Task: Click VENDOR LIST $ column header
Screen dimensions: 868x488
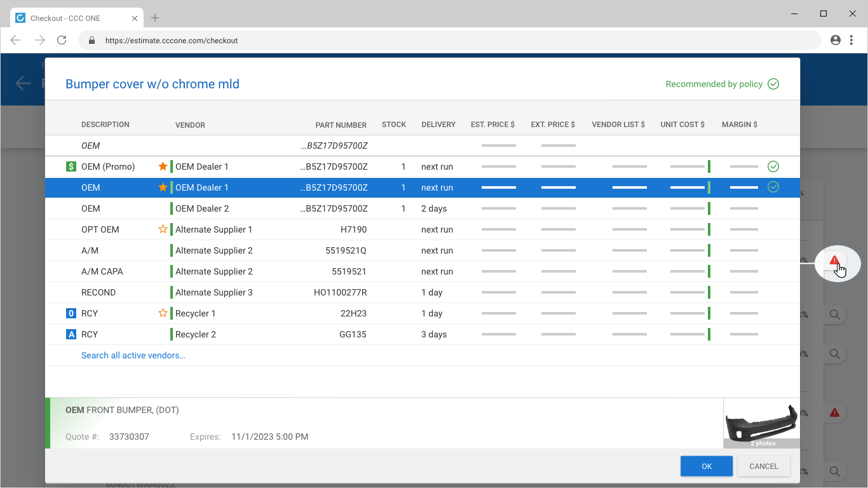Action: click(618, 125)
